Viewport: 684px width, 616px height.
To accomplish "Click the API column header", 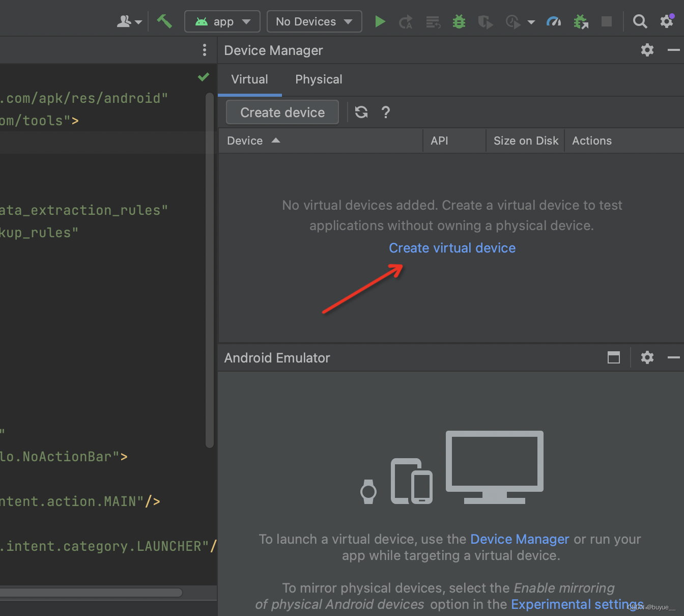I will click(454, 141).
